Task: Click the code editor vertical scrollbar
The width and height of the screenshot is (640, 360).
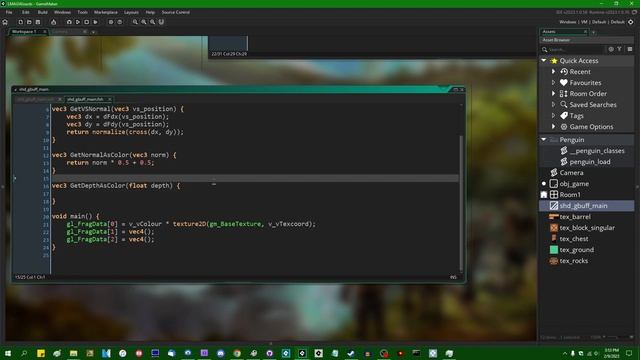Action: (x=462, y=203)
